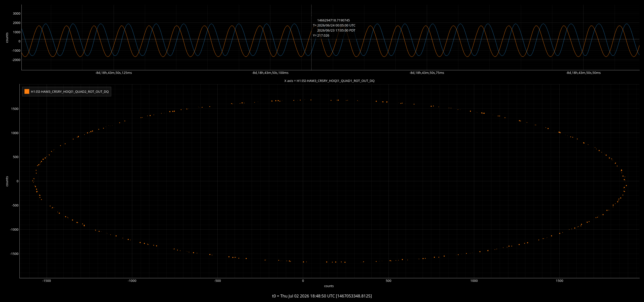Click the orange QUAD2_ROT_OUT_DQ legend swatch

pyautogui.click(x=27, y=92)
